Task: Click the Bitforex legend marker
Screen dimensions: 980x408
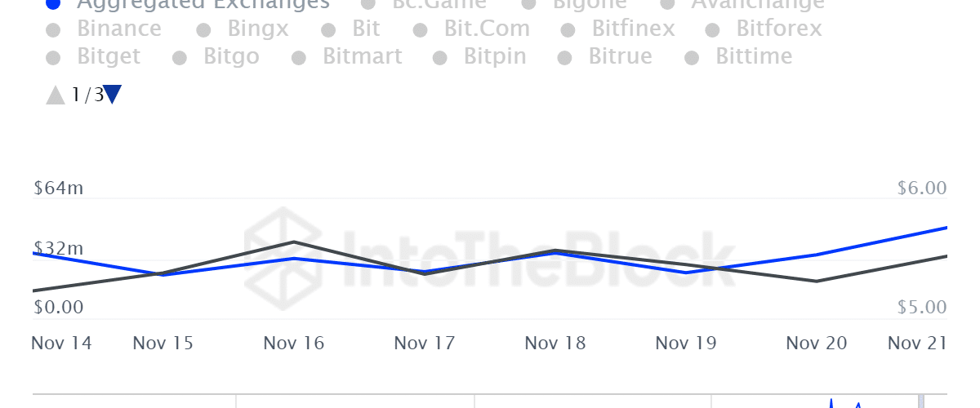Action: [712, 31]
